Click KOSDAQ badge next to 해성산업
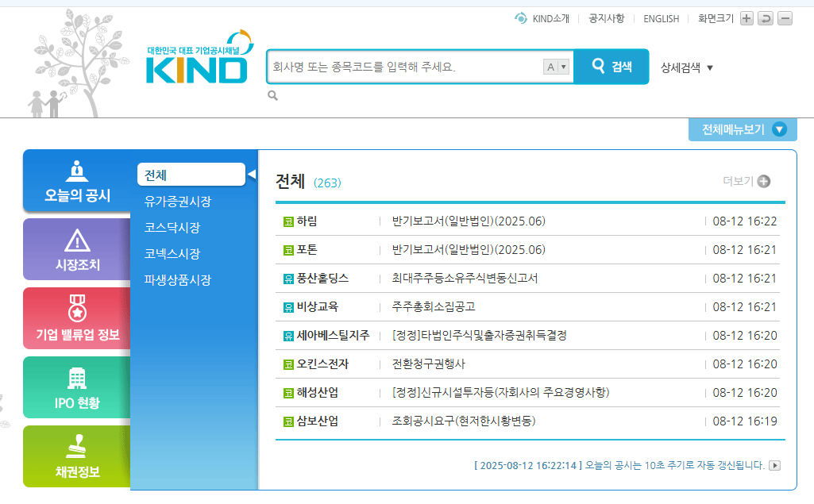Screen dimensions: 814x504 (x=288, y=393)
